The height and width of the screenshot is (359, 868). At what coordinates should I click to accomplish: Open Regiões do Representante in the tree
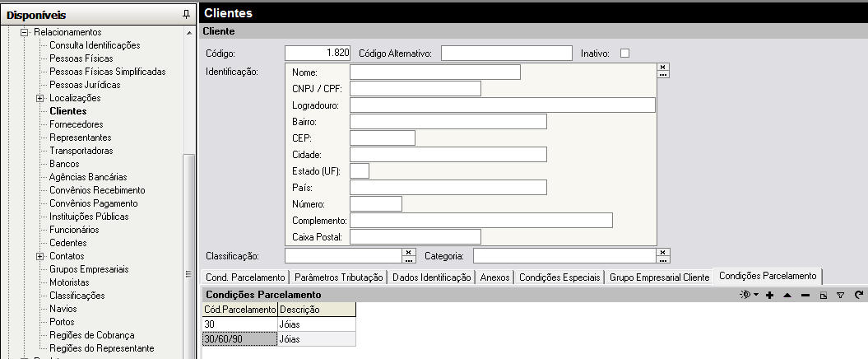click(x=102, y=348)
